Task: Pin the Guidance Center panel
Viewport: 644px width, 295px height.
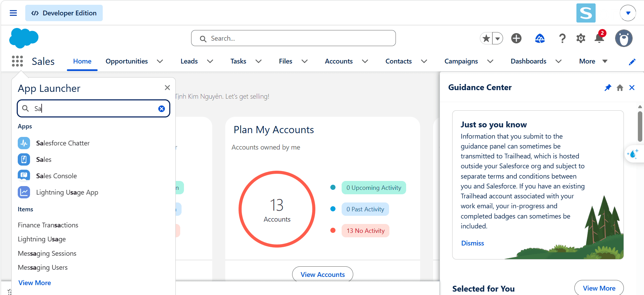Action: tap(608, 88)
